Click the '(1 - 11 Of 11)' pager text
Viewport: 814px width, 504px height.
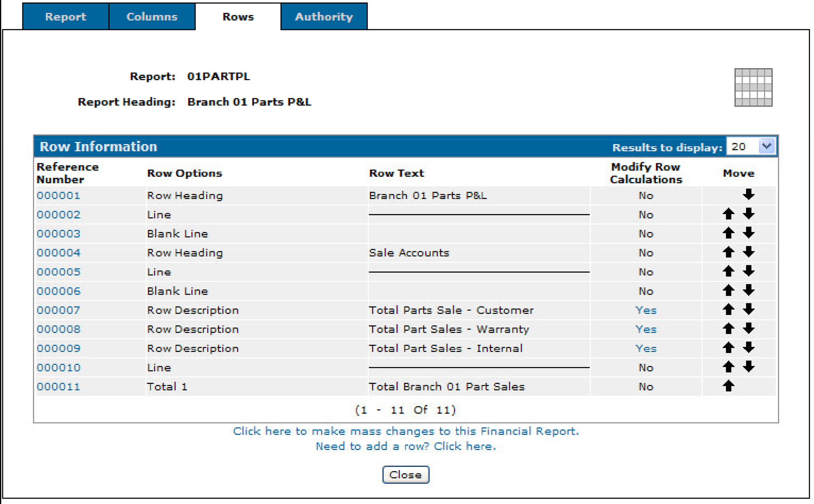point(405,410)
